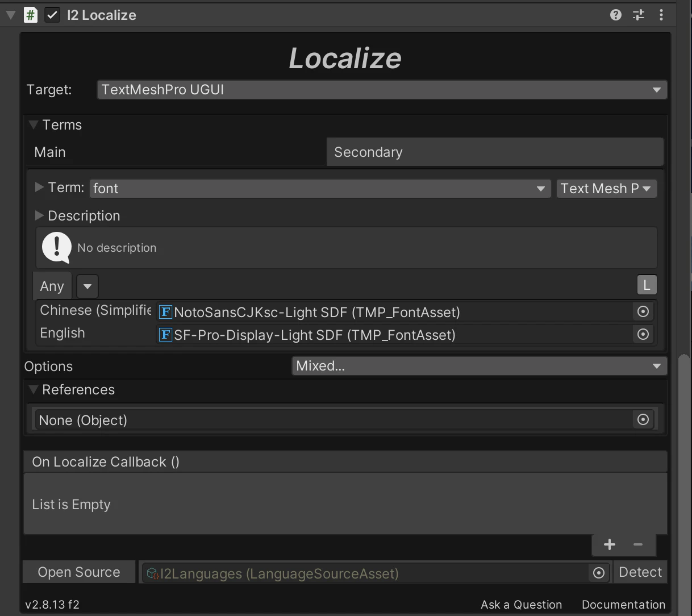Click the English language label
This screenshot has height=616, width=692.
62,333
